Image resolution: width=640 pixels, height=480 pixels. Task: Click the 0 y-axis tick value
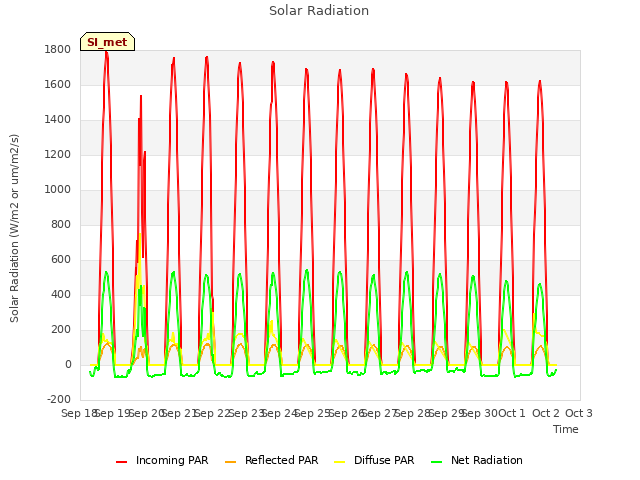tap(68, 364)
